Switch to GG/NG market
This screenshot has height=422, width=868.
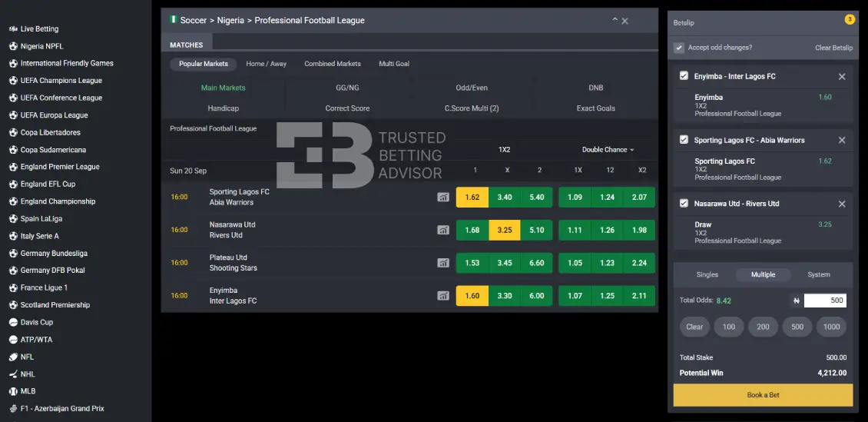tap(348, 88)
